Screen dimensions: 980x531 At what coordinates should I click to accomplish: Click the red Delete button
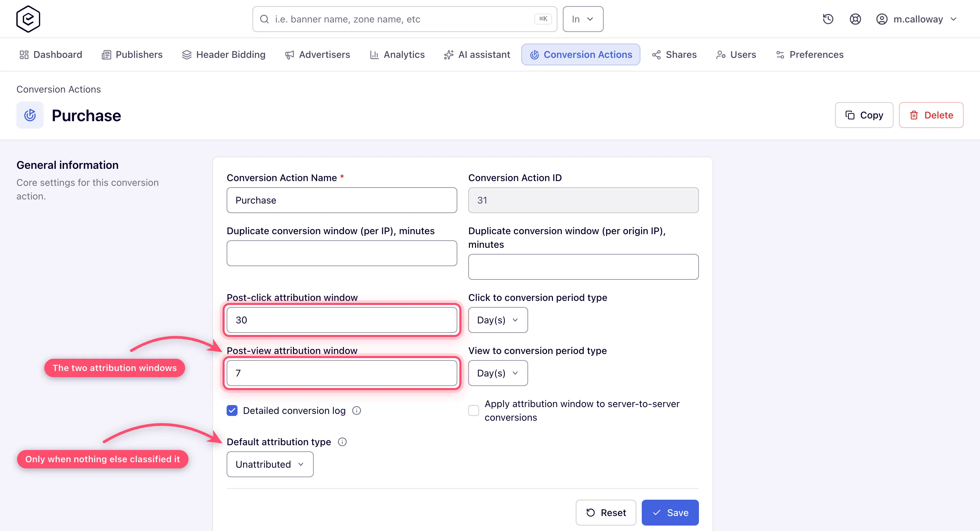[x=931, y=115]
